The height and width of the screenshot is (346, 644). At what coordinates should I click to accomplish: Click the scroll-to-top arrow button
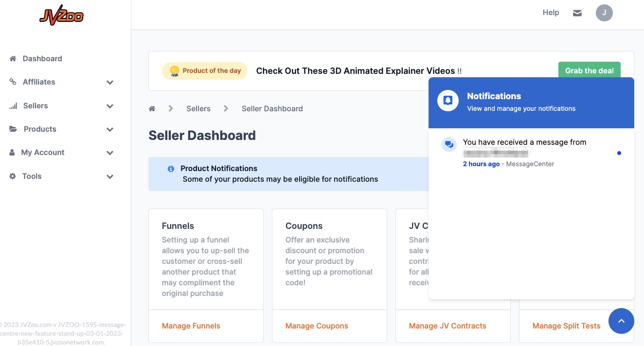click(x=621, y=321)
